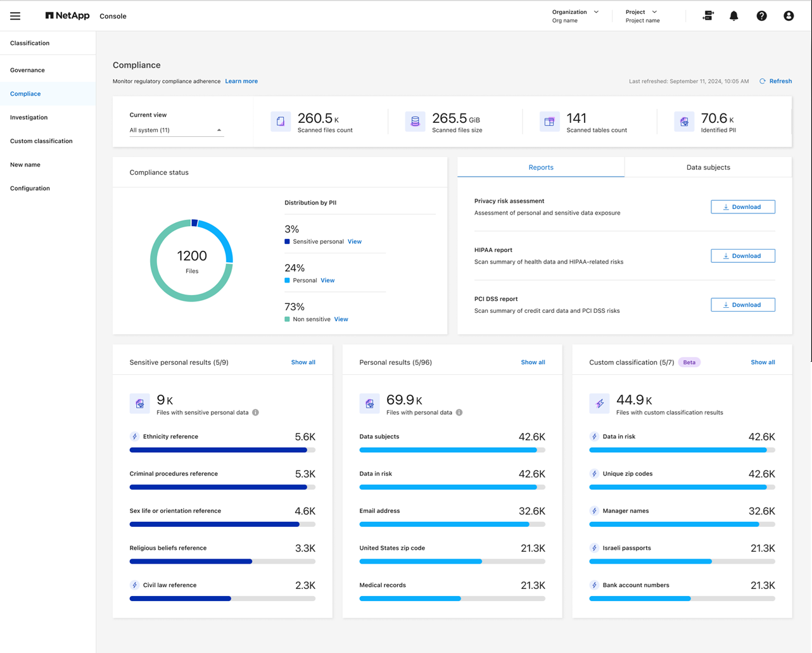
Task: Download the HIPAA report
Action: coord(742,256)
